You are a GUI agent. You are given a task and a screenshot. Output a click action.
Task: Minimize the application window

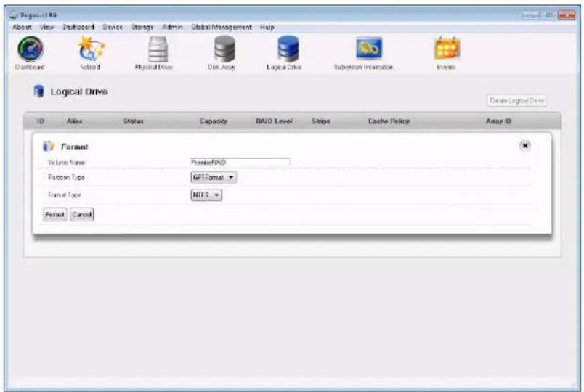click(530, 15)
